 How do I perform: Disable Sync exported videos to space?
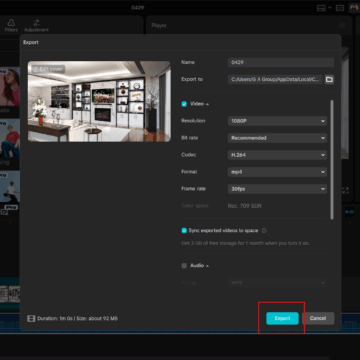184,230
